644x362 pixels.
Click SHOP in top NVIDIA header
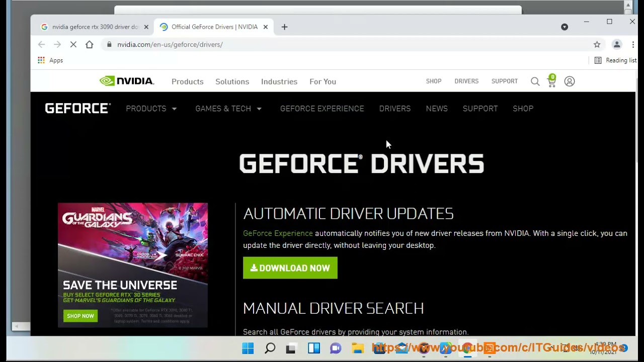[x=434, y=81]
